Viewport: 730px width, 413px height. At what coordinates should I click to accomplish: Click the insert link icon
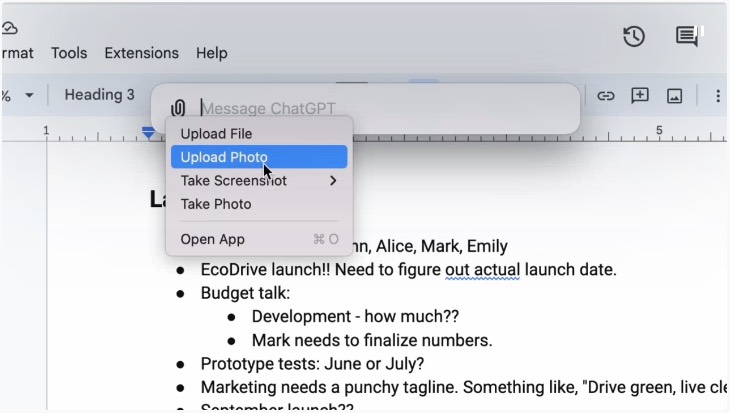tap(606, 96)
